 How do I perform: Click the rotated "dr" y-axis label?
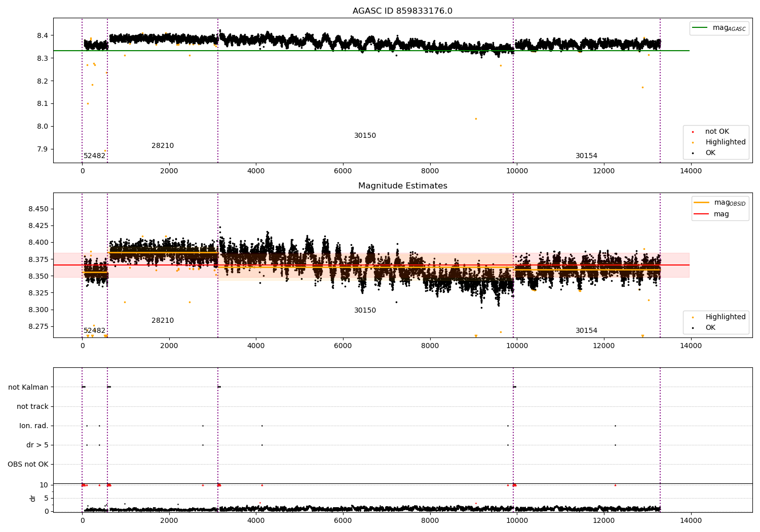33,498
